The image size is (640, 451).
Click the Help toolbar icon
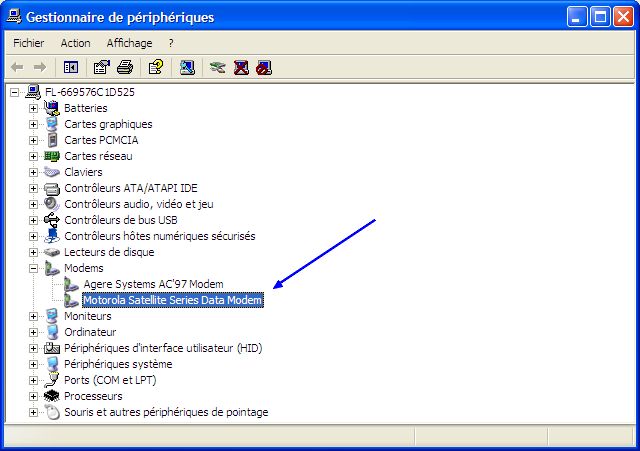point(156,67)
